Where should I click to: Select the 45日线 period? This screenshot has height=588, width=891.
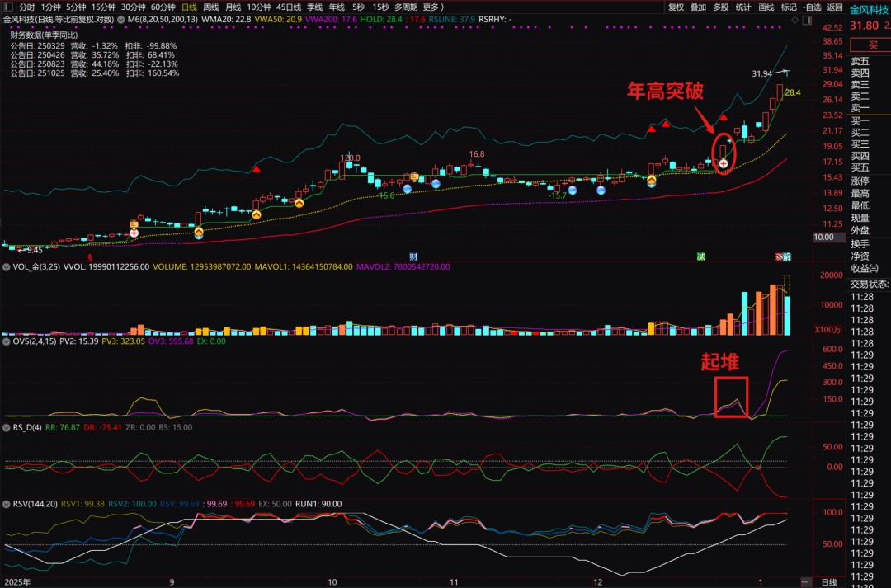click(289, 7)
